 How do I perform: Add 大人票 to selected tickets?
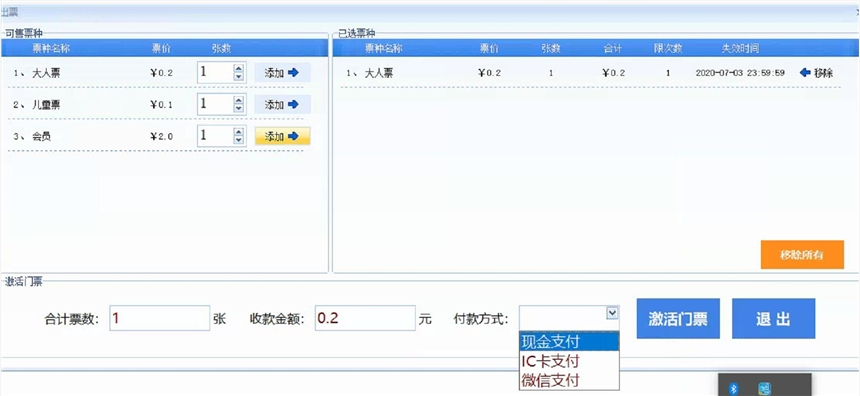(x=282, y=72)
